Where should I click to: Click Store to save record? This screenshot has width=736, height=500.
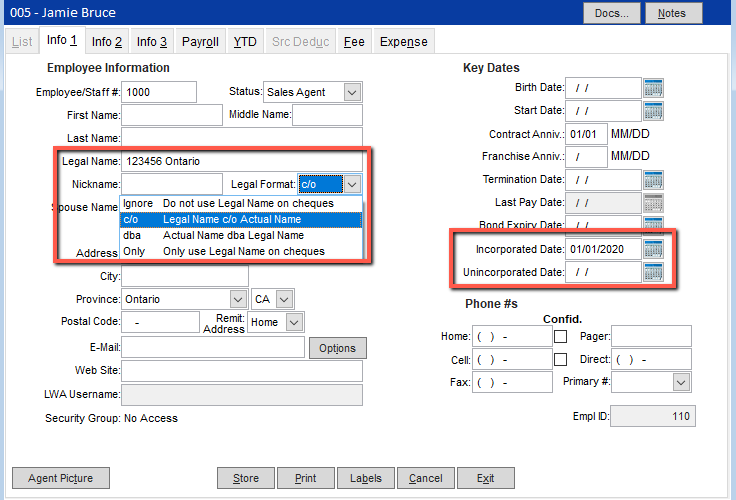pos(245,478)
